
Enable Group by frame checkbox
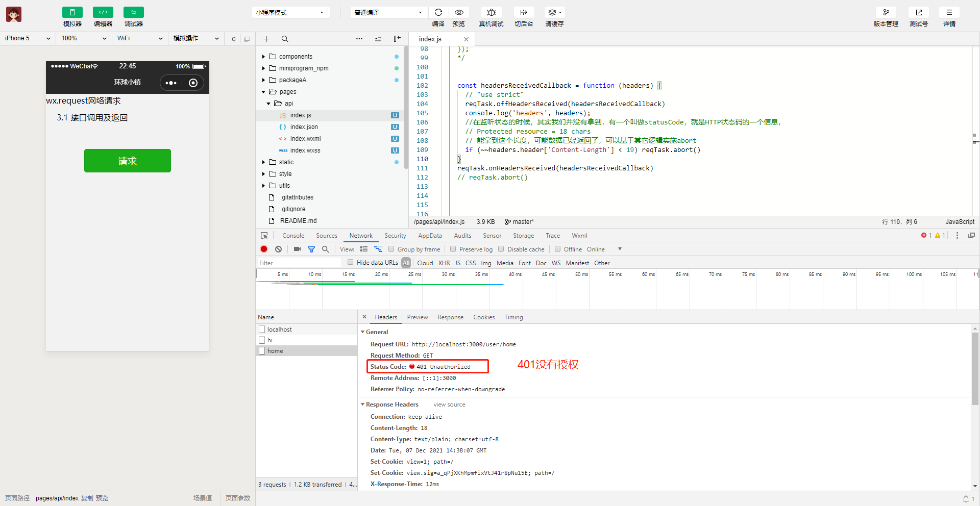tap(391, 249)
